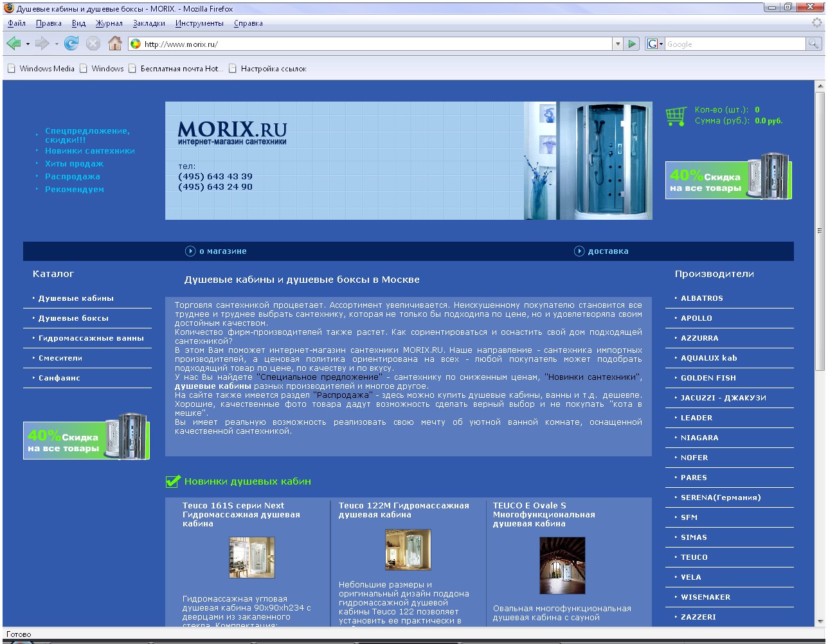Open the shopping cart icon

pos(676,116)
